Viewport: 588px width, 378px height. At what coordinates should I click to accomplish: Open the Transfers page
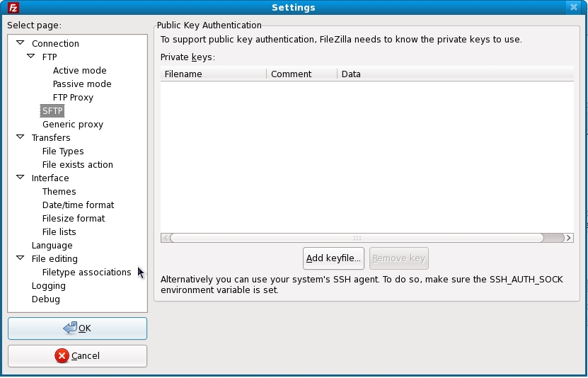(x=51, y=137)
